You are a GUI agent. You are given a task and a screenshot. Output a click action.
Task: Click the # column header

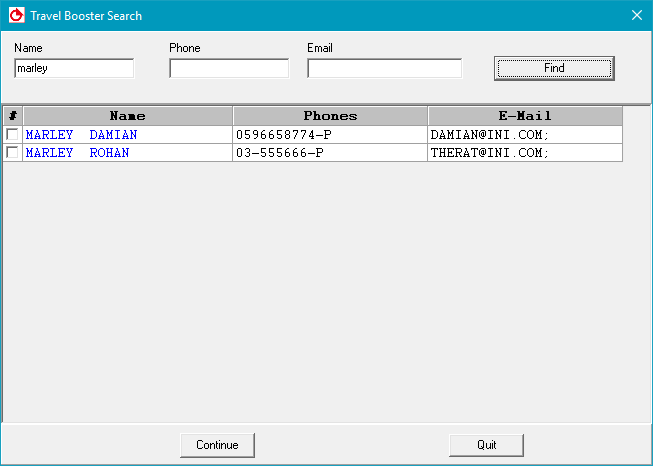pos(12,116)
